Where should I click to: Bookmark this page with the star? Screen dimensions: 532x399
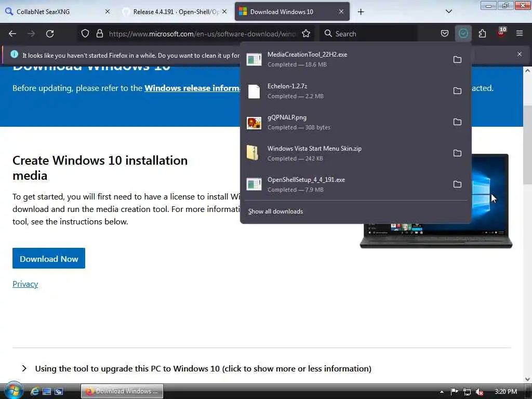coord(306,34)
